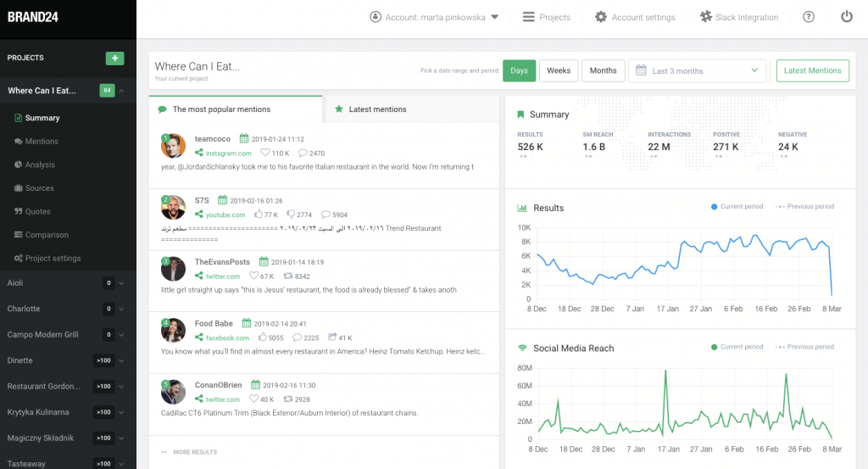
Task: Click the Project settings gears icon
Action: pos(19,258)
